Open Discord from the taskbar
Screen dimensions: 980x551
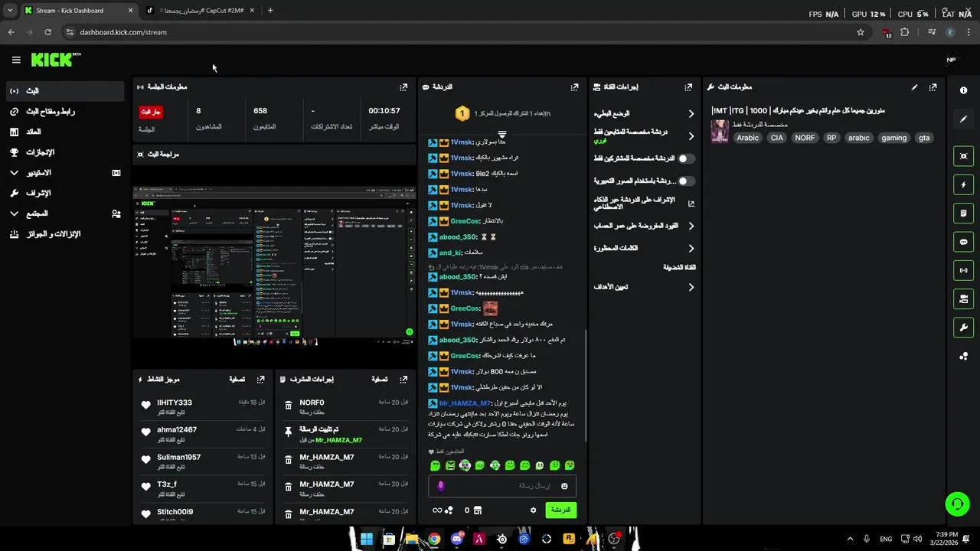[x=457, y=539]
